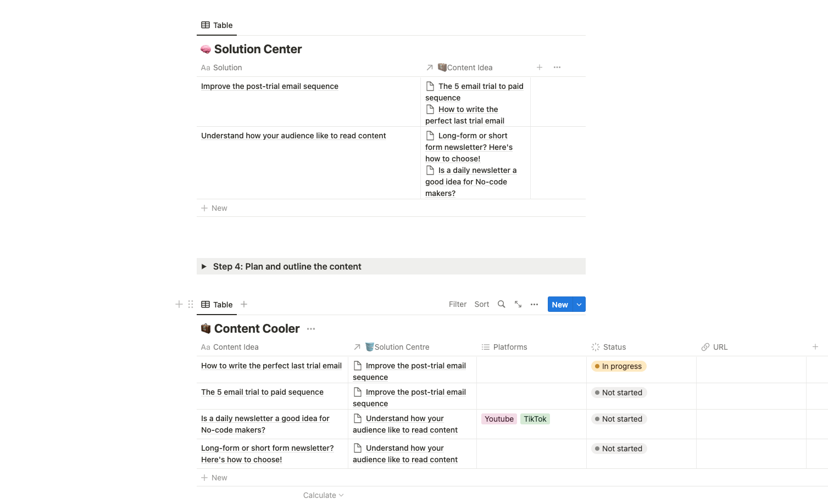The image size is (828, 504).
Task: Click the blue New button
Action: (x=560, y=305)
